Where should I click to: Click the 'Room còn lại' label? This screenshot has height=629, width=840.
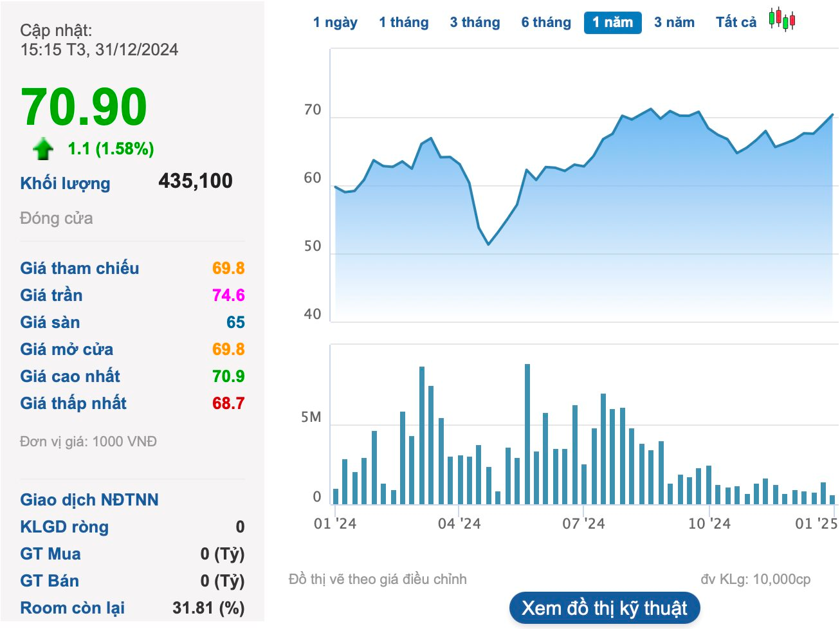pos(73,608)
